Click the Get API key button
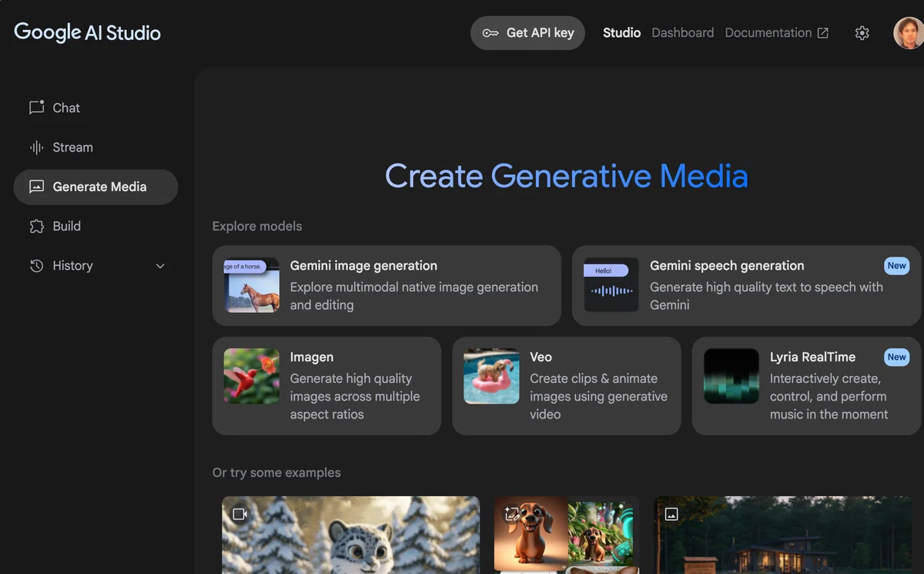The image size is (924, 574). 528,33
